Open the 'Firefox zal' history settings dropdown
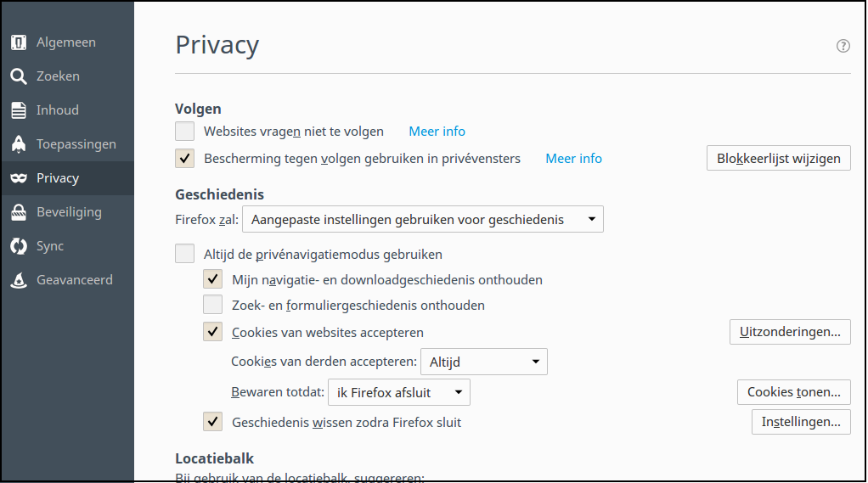Viewport: 868px width, 483px height. [x=423, y=220]
